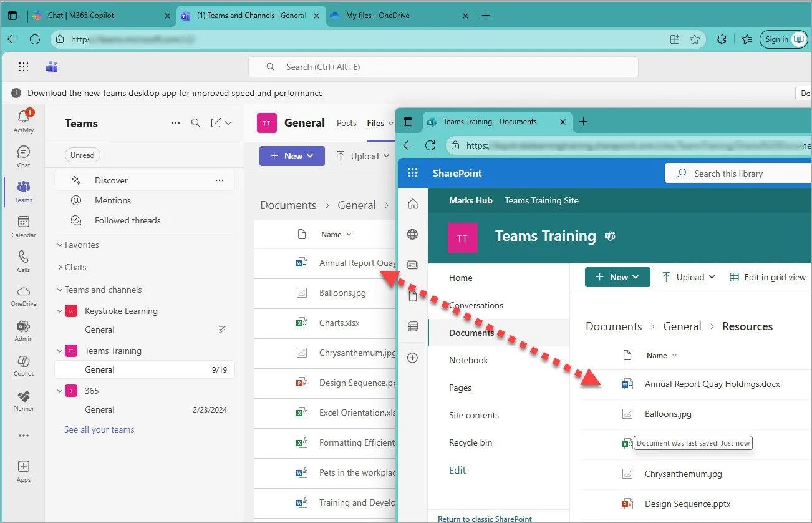Image resolution: width=812 pixels, height=523 pixels.
Task: Click SharePoint create plus icon in rail
Action: (412, 358)
